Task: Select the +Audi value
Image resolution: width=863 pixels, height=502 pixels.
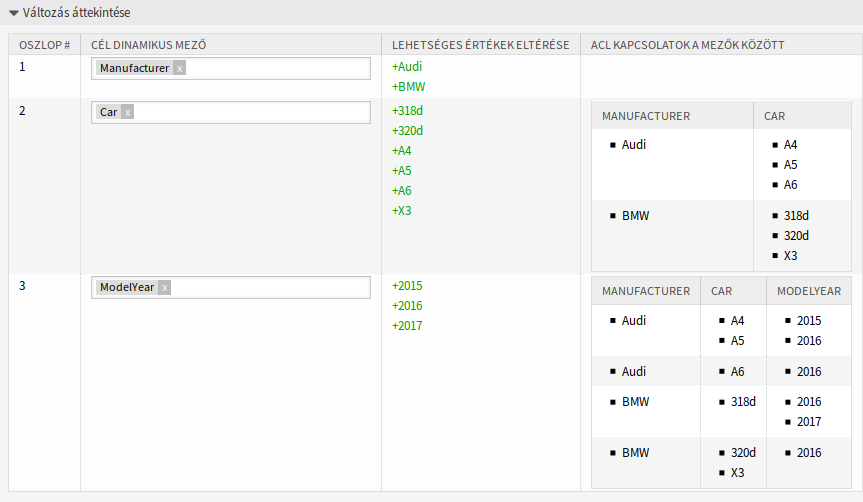Action: 407,67
